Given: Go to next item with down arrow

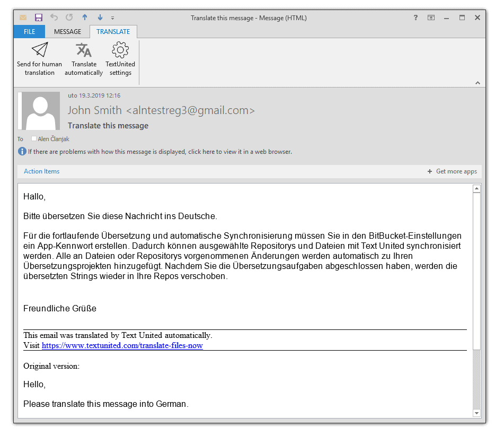Looking at the screenshot, I should (100, 18).
